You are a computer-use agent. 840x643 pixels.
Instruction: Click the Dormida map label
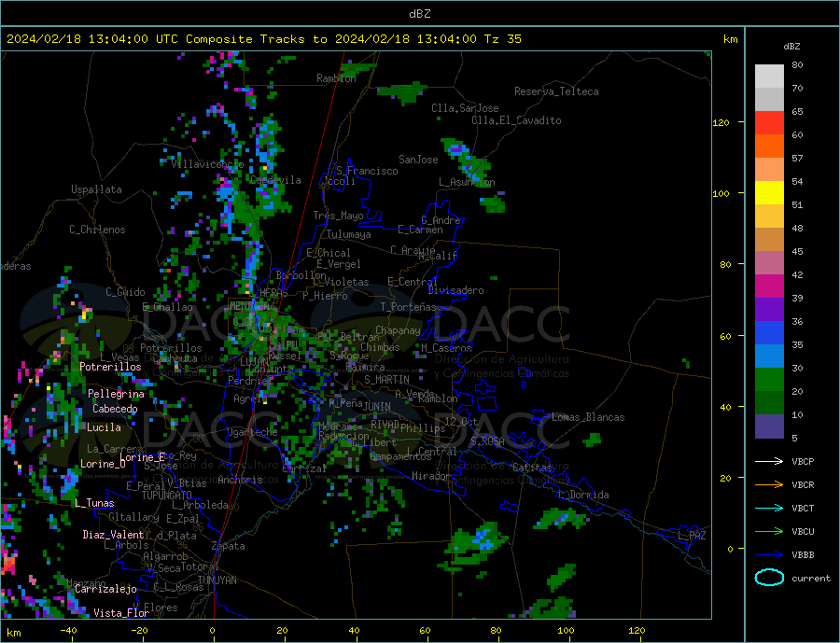coord(589,495)
